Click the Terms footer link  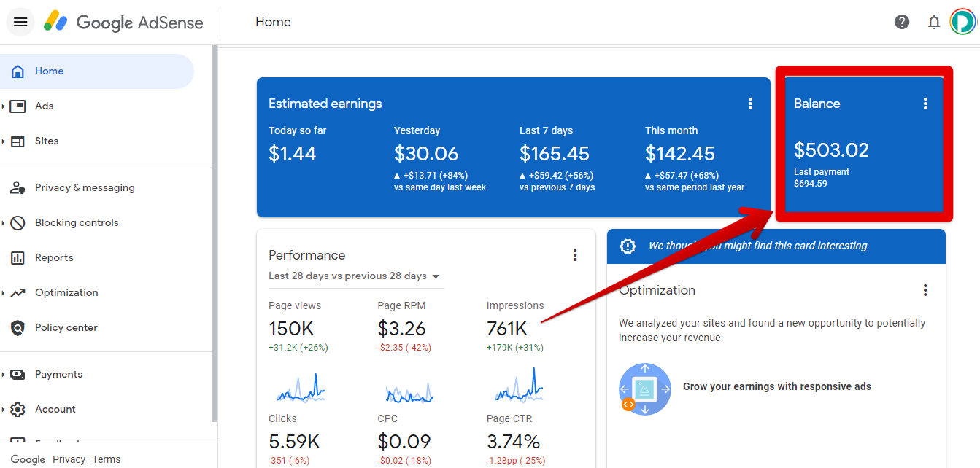pos(107,459)
